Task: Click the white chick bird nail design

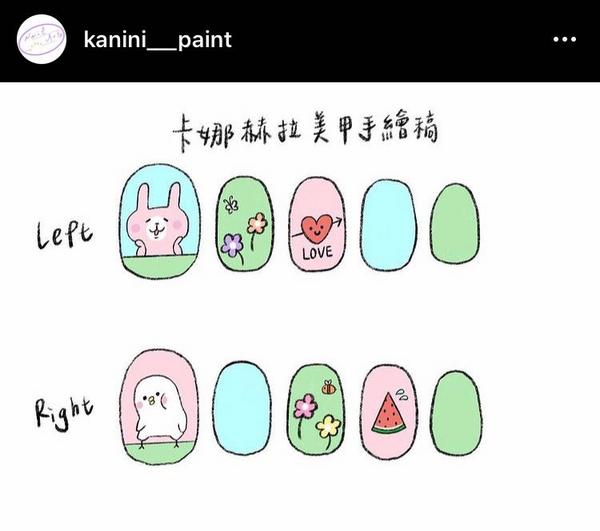Action: (160, 407)
